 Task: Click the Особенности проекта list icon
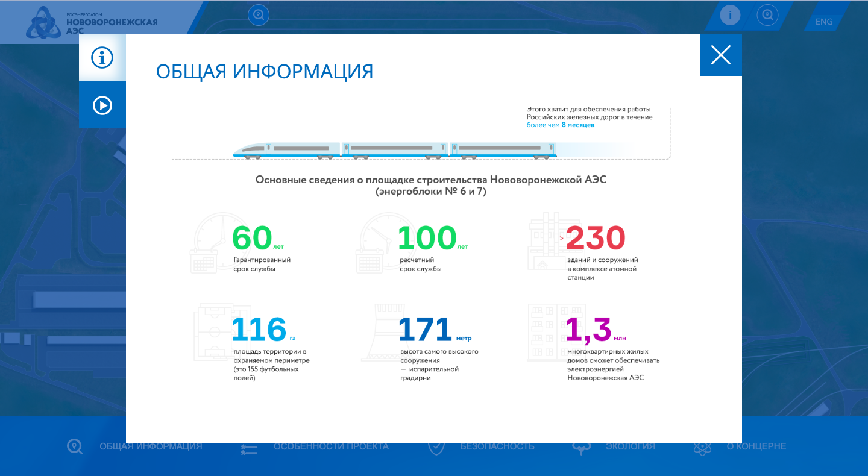(249, 448)
